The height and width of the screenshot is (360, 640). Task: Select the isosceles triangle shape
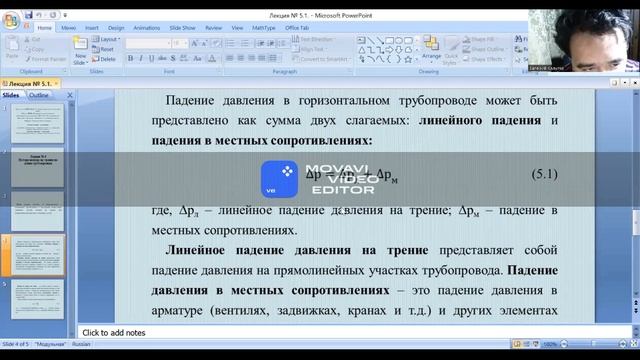pos(362,50)
